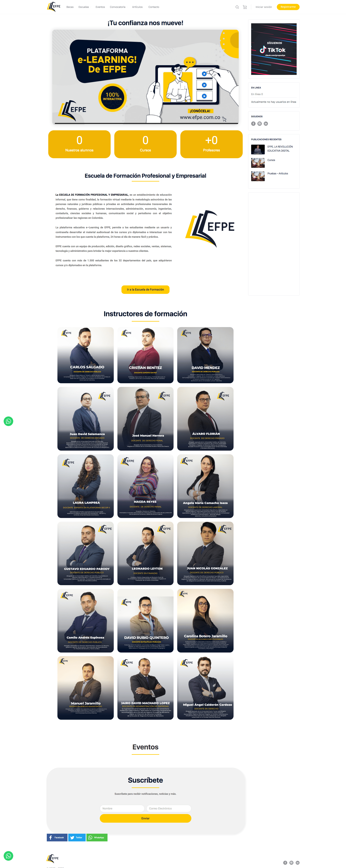Submit subscription with the Enviar button
The image size is (346, 868).
pos(145,818)
